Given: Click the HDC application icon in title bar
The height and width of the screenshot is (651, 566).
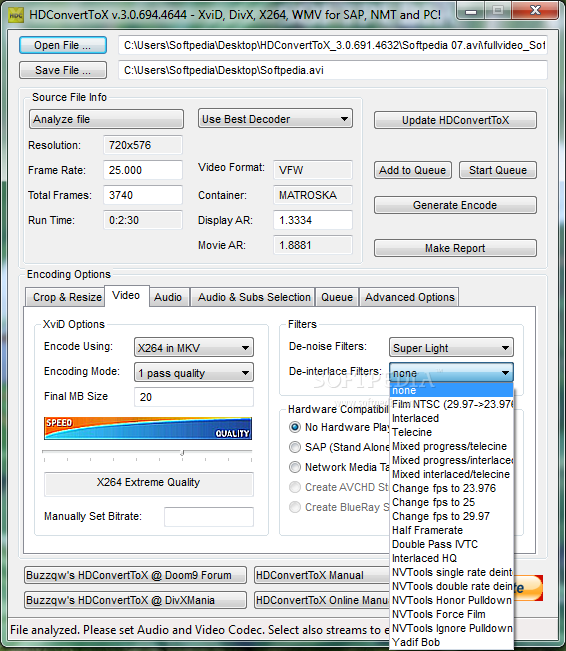Looking at the screenshot, I should (16, 15).
